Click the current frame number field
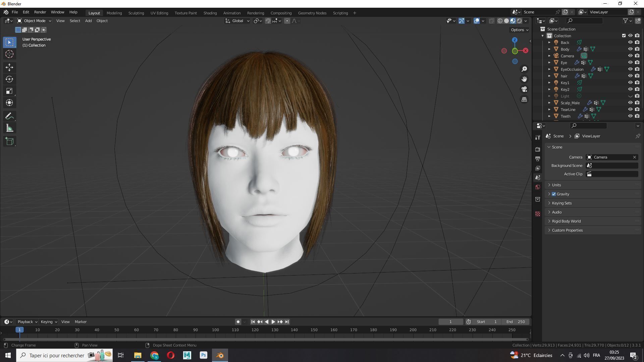The image size is (644, 362). click(450, 322)
